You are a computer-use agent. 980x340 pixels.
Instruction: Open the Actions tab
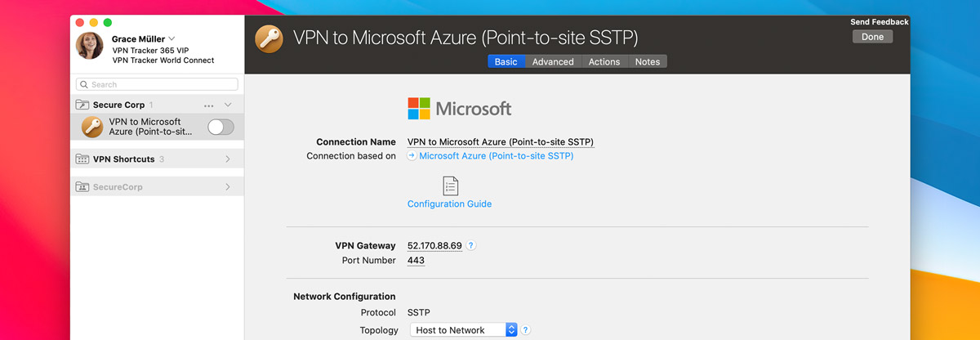[x=604, y=61]
